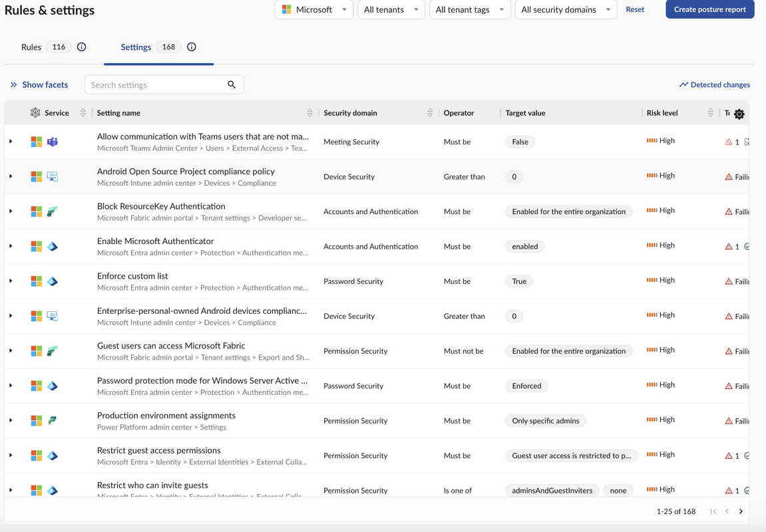Click the info icon next to Rules count
Viewport: 766px width, 532px height.
pyautogui.click(x=82, y=47)
